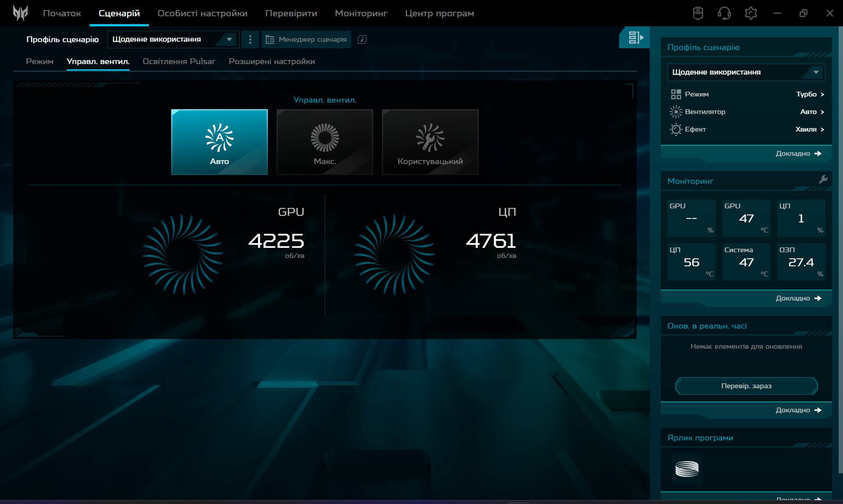This screenshot has width=843, height=504.
Task: Click the Перевір. зараз button
Action: [746, 386]
